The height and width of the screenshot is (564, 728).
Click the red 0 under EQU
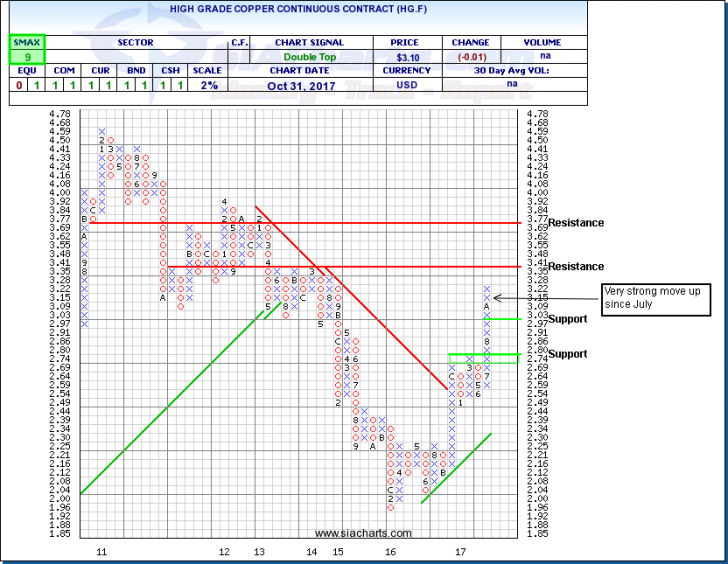[x=18, y=85]
